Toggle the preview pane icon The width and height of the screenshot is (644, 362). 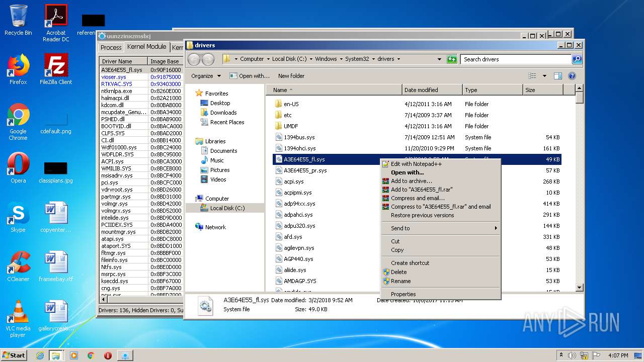click(557, 76)
